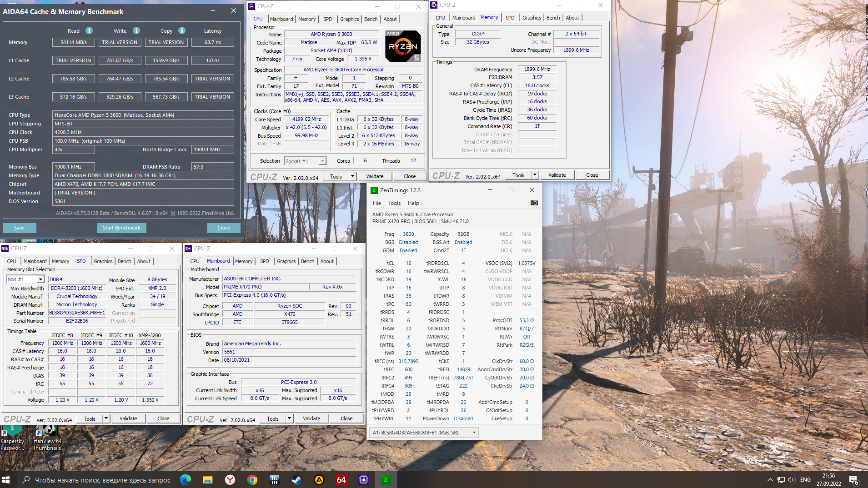Click the Read info icon in AIDA64
Screen dimensions: 868x488
click(x=89, y=30)
